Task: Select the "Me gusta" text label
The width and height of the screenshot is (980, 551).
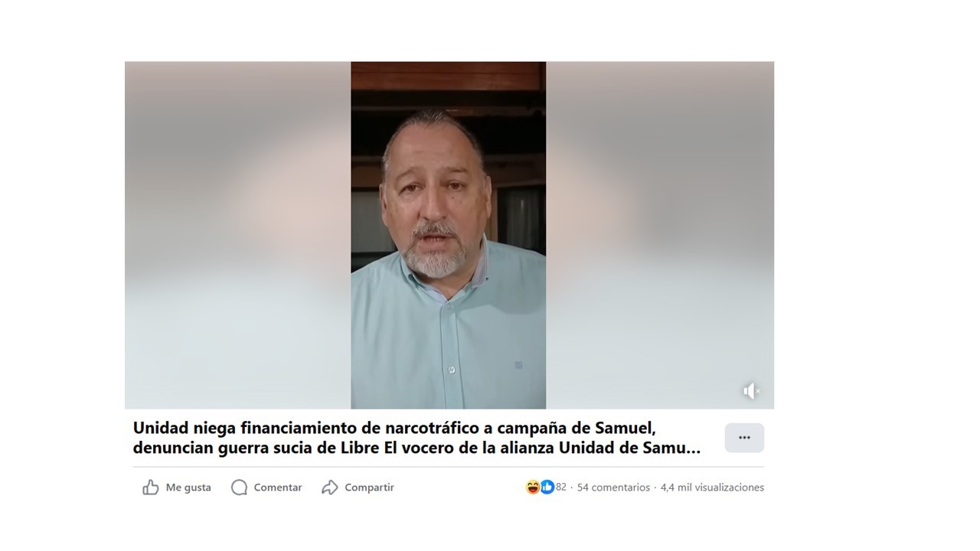Action: tap(188, 487)
